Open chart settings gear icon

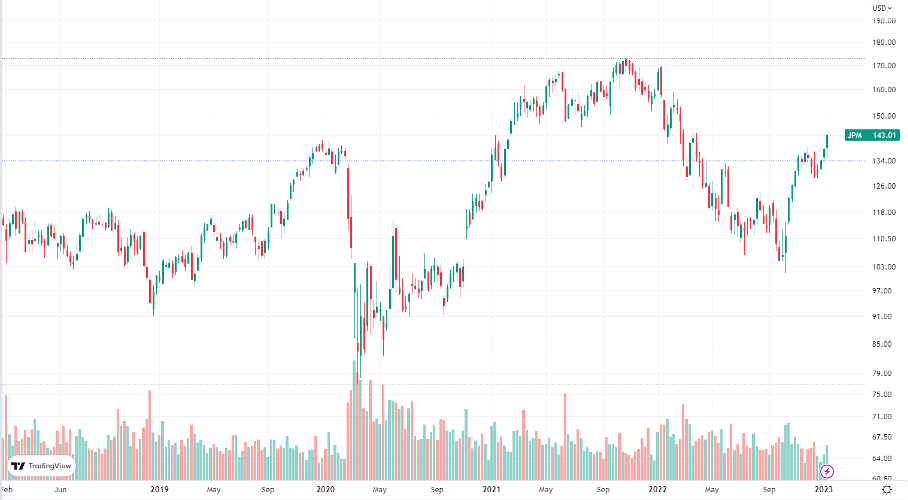tap(887, 490)
